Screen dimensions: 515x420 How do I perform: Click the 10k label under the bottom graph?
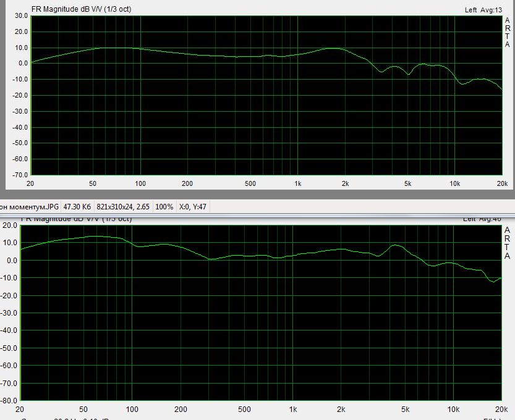click(453, 409)
